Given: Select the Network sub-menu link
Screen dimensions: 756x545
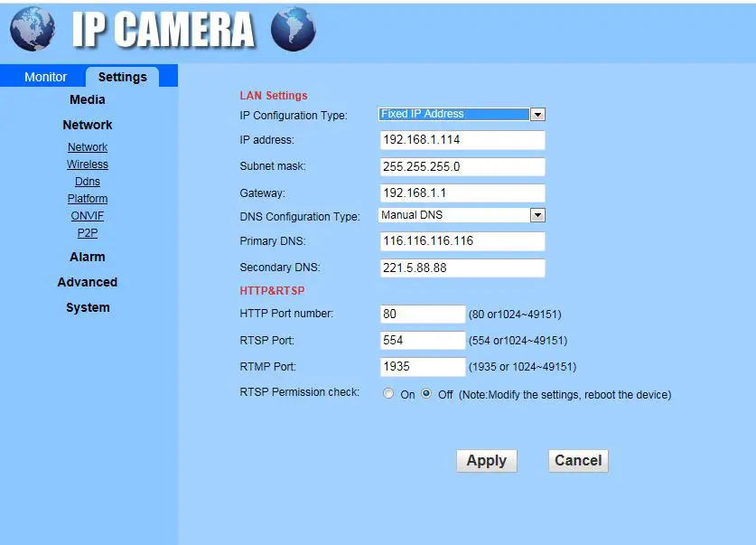Looking at the screenshot, I should [x=87, y=146].
